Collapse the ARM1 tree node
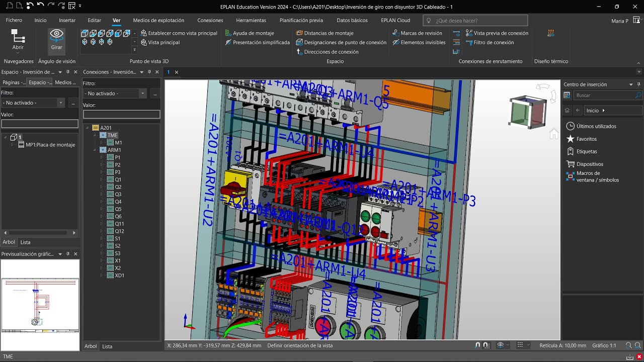This screenshot has width=644, height=362. 95,150
